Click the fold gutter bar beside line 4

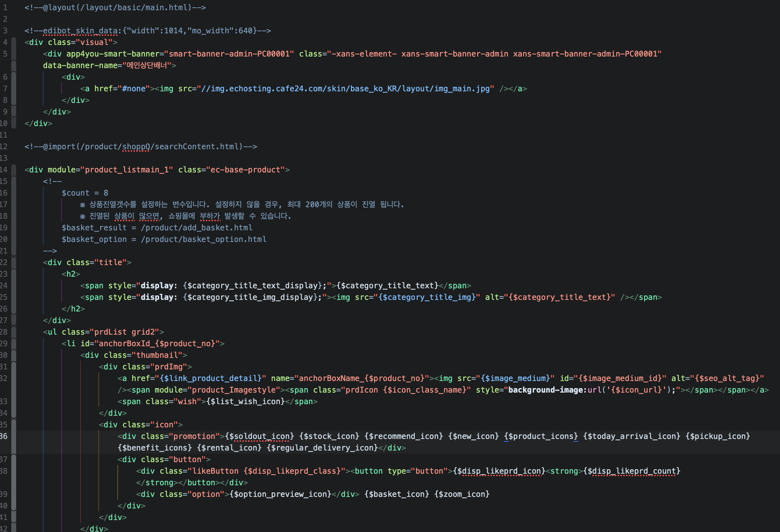(14, 42)
